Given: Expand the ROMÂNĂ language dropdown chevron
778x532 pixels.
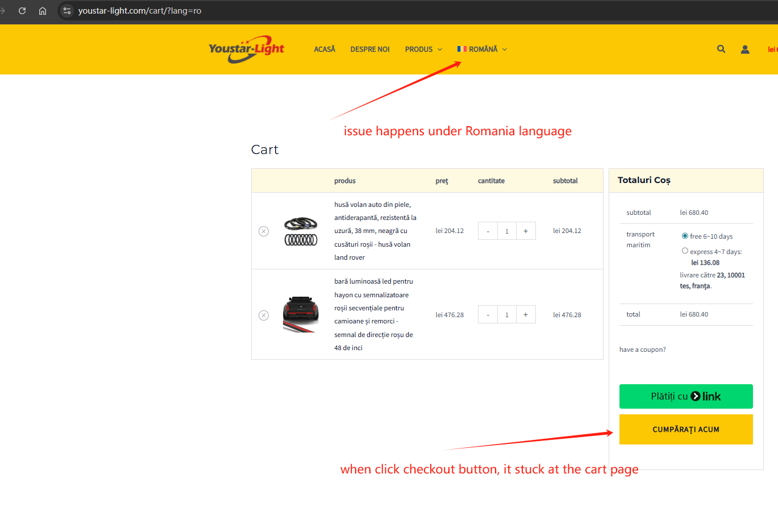Looking at the screenshot, I should (505, 49).
